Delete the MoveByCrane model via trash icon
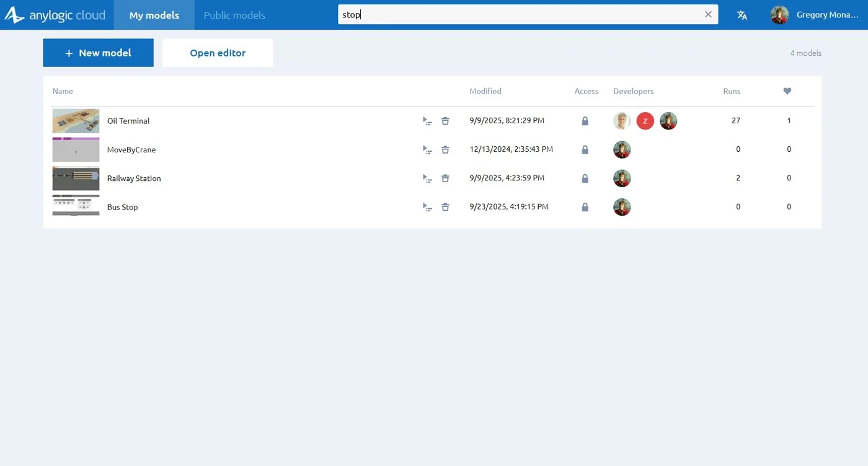Screen dimensions: 868x466 tap(445, 150)
